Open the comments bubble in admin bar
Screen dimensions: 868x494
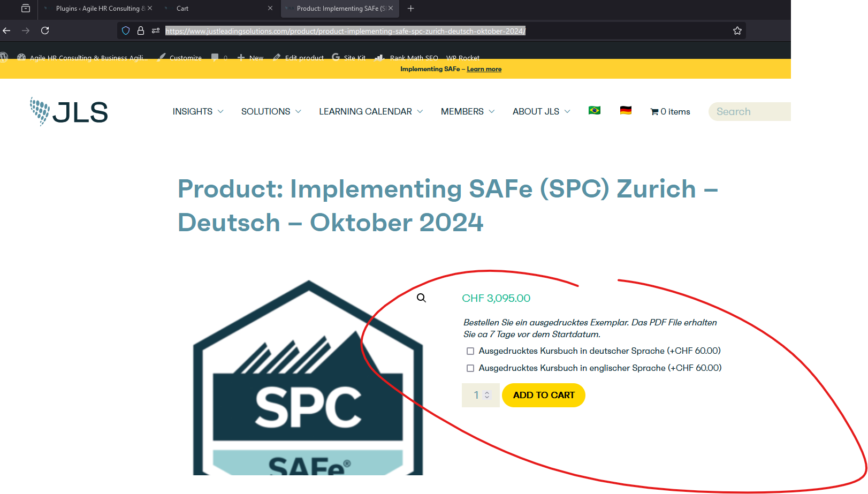click(219, 57)
